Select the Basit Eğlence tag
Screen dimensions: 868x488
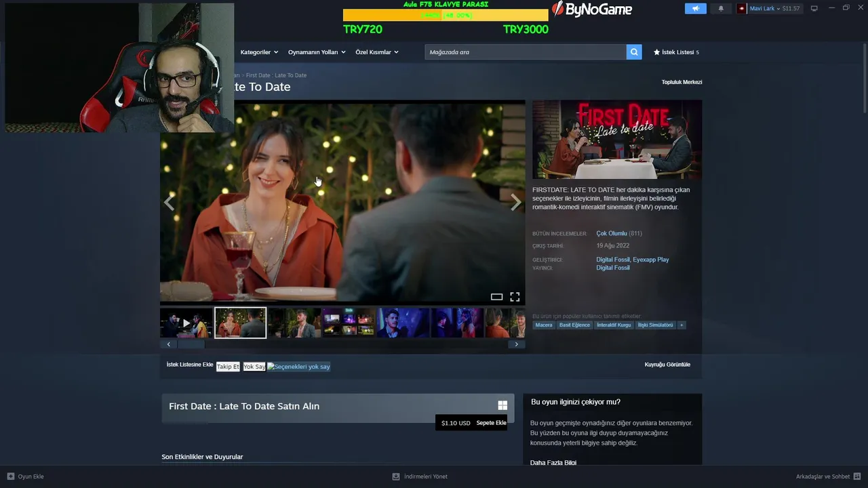[574, 325]
